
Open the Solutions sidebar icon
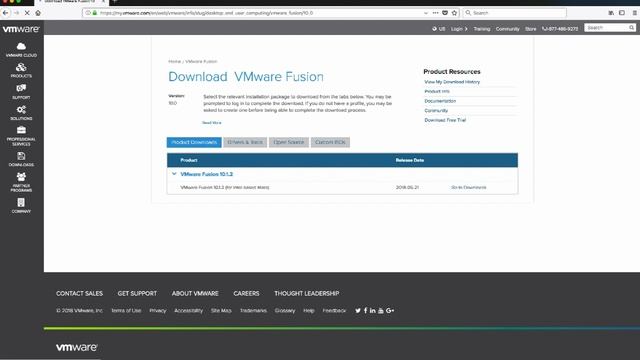pyautogui.click(x=21, y=113)
